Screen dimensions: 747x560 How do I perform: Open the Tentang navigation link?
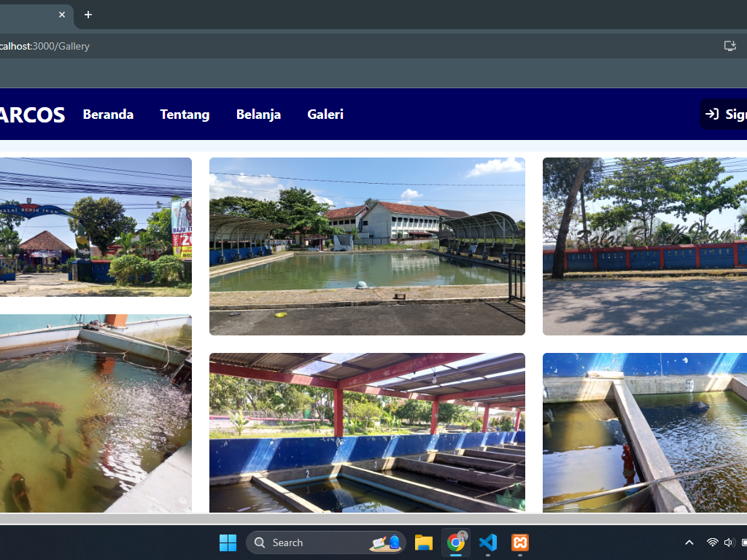point(185,114)
